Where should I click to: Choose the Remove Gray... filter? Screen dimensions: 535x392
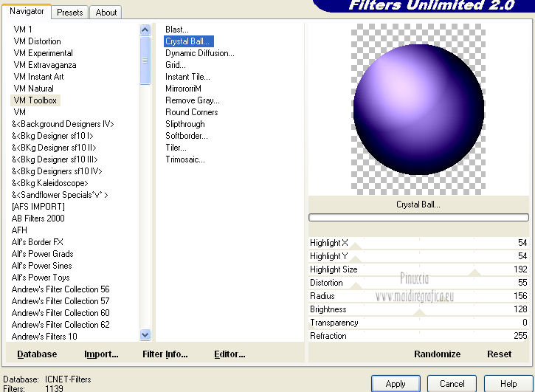click(193, 100)
